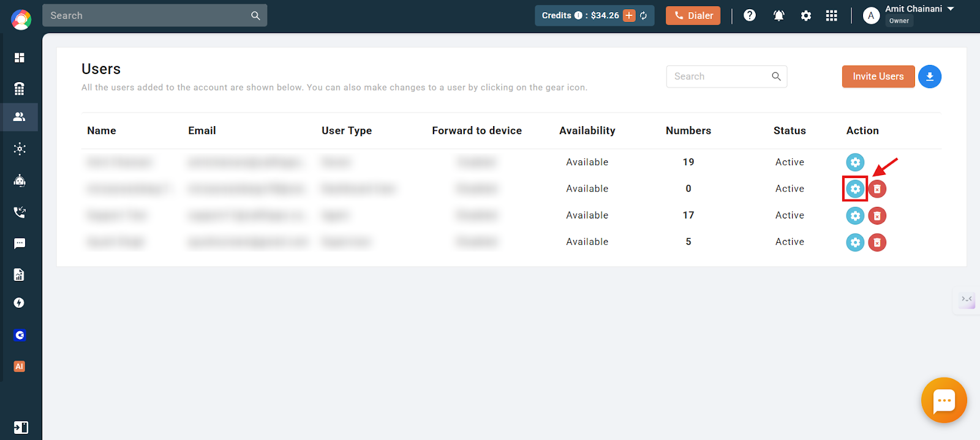Viewport: 980px width, 440px height.
Task: Delete the user with 0 numbers
Action: (x=877, y=189)
